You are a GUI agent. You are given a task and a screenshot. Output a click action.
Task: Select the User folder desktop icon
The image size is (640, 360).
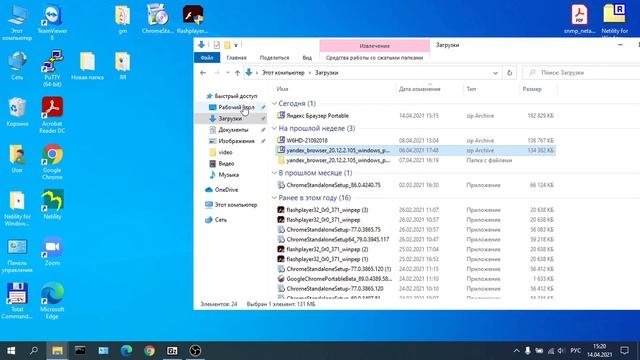coord(17,158)
